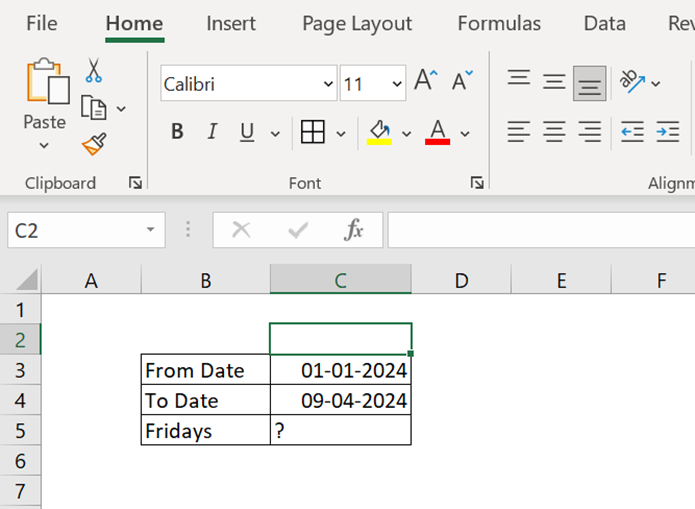Click the Paste clipboard icon

coord(48,81)
